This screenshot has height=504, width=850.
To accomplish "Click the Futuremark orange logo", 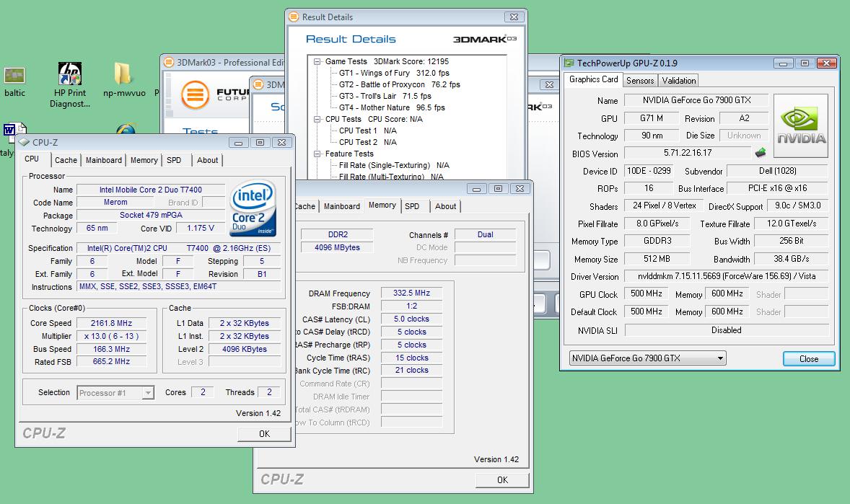I will (x=195, y=95).
